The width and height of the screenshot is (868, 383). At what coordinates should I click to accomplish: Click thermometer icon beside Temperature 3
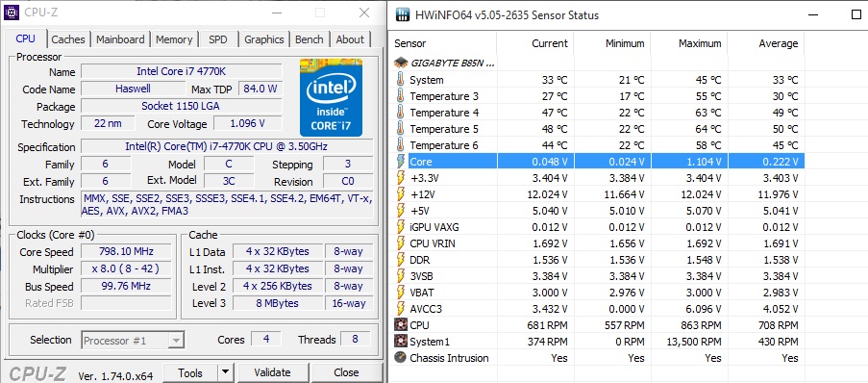pyautogui.click(x=400, y=96)
